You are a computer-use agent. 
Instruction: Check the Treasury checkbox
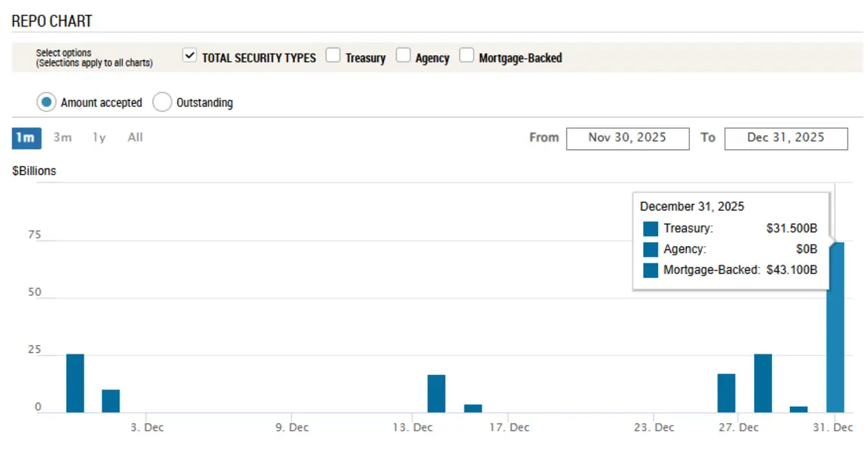click(333, 56)
